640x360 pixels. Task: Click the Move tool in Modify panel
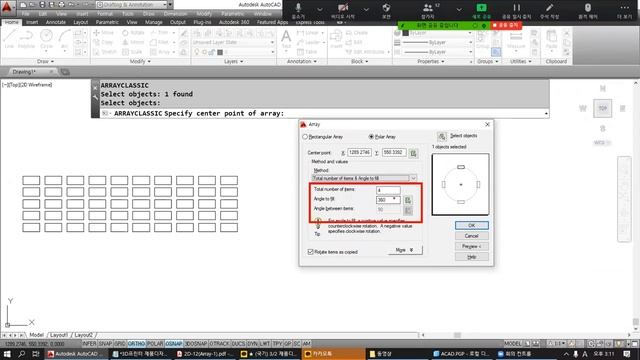pyautogui.click(x=104, y=33)
